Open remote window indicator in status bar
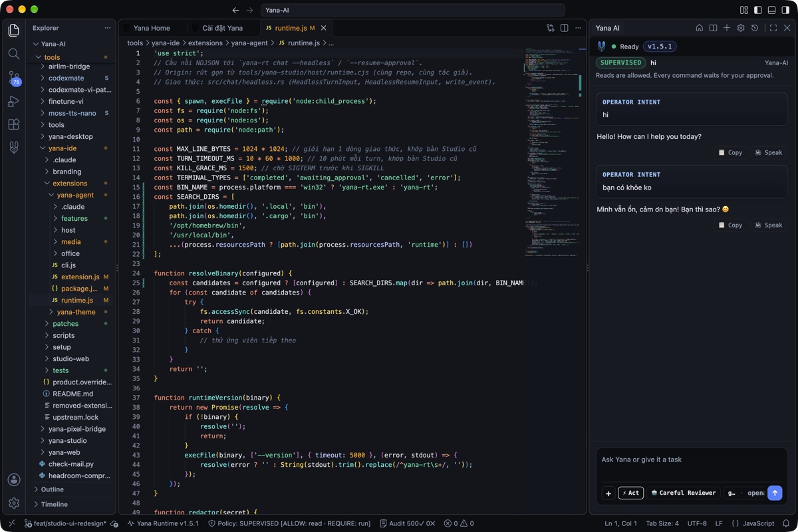The height and width of the screenshot is (532, 798). point(11,523)
